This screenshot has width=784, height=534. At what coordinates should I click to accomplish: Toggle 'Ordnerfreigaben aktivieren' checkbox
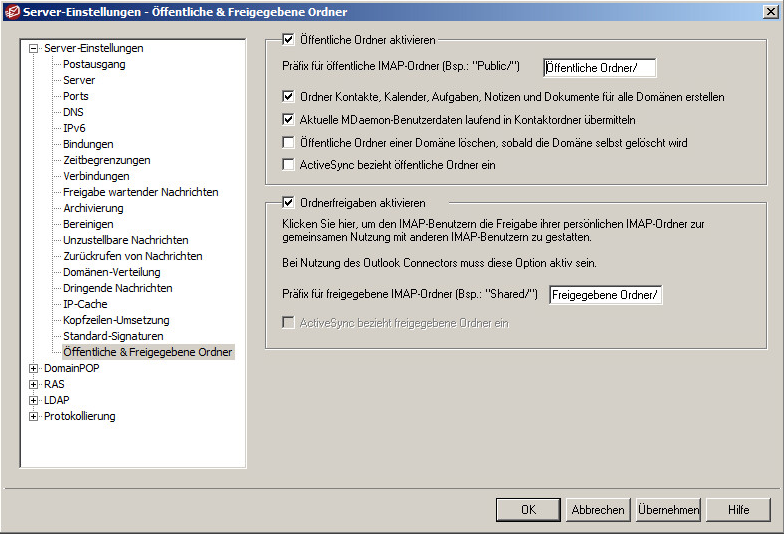click(289, 202)
